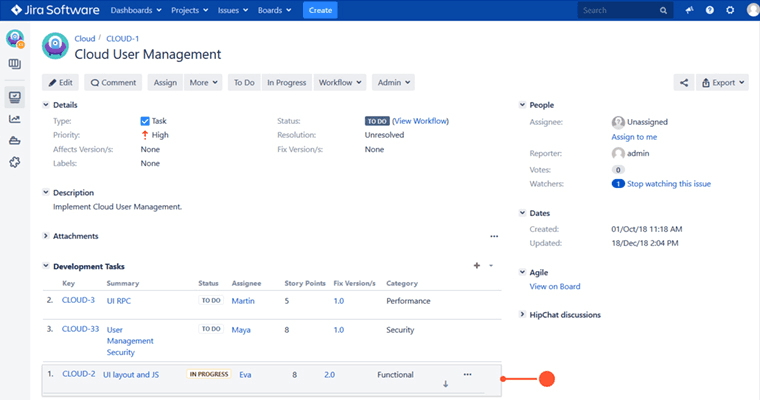This screenshot has height=400, width=760.
Task: Add a development task with plus icon
Action: point(477,265)
